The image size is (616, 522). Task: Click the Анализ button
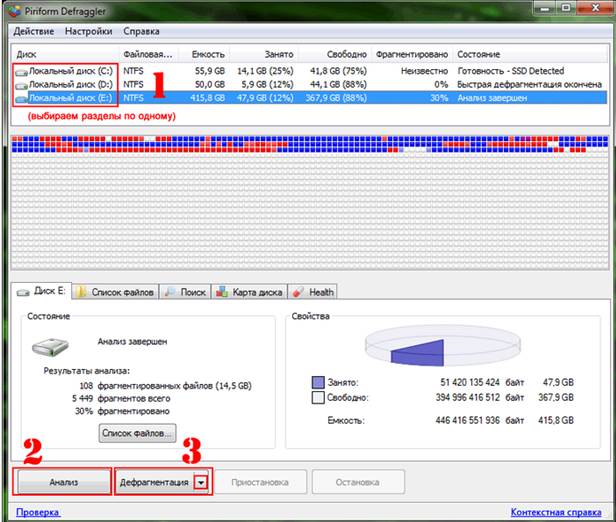click(x=64, y=482)
